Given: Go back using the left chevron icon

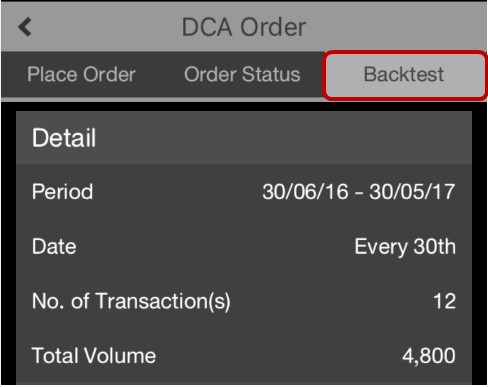Looking at the screenshot, I should (25, 27).
